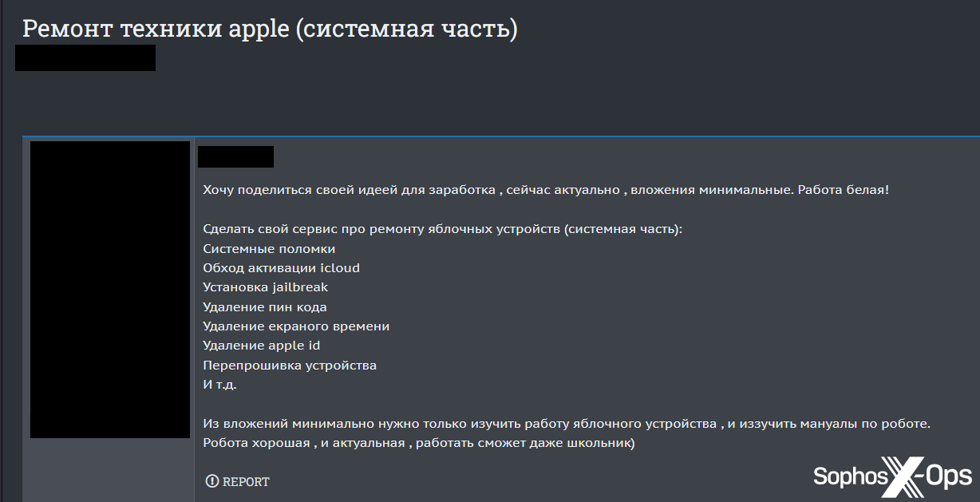Click the thread title 'Ремонт техники apple'
This screenshot has height=502, width=980.
(x=270, y=29)
